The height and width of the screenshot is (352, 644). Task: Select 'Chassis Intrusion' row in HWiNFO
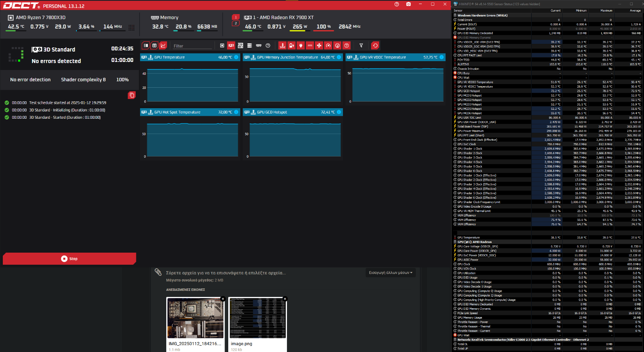[548, 69]
